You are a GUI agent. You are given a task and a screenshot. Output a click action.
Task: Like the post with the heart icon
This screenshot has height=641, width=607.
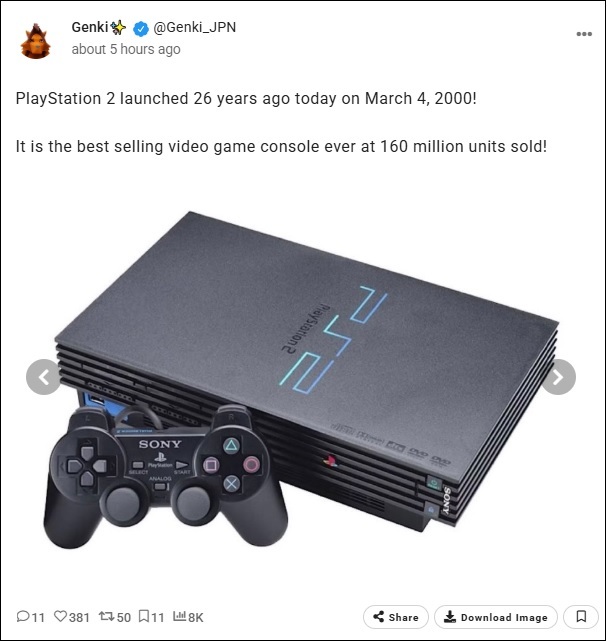[x=60, y=616]
